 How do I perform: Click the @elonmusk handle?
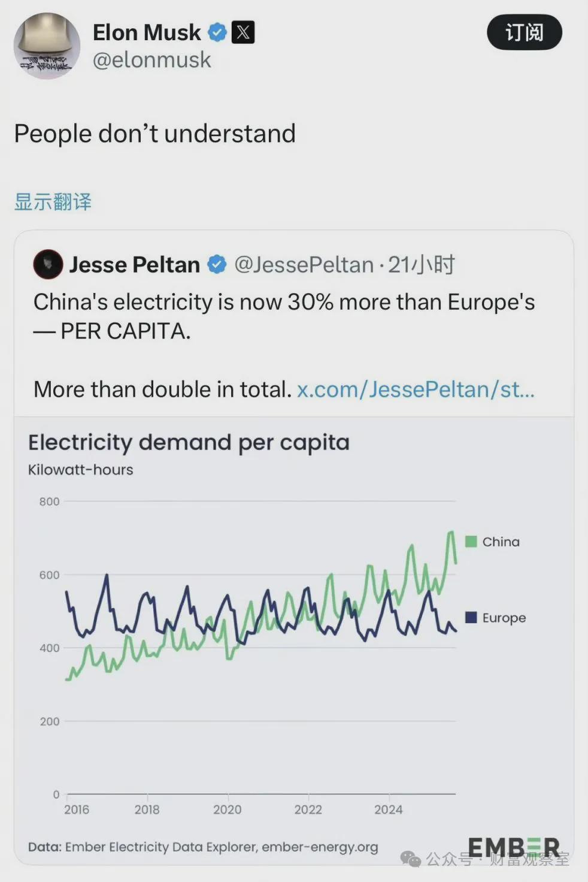(x=151, y=60)
